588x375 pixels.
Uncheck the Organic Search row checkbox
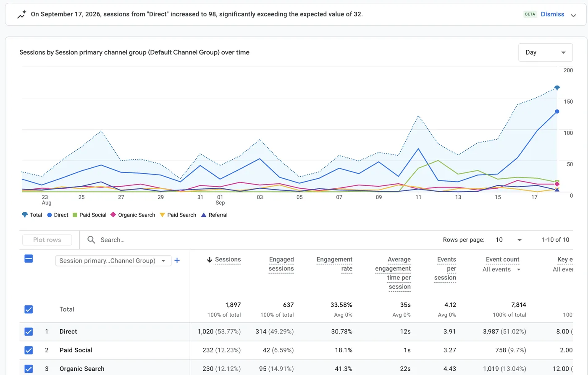[x=29, y=369]
